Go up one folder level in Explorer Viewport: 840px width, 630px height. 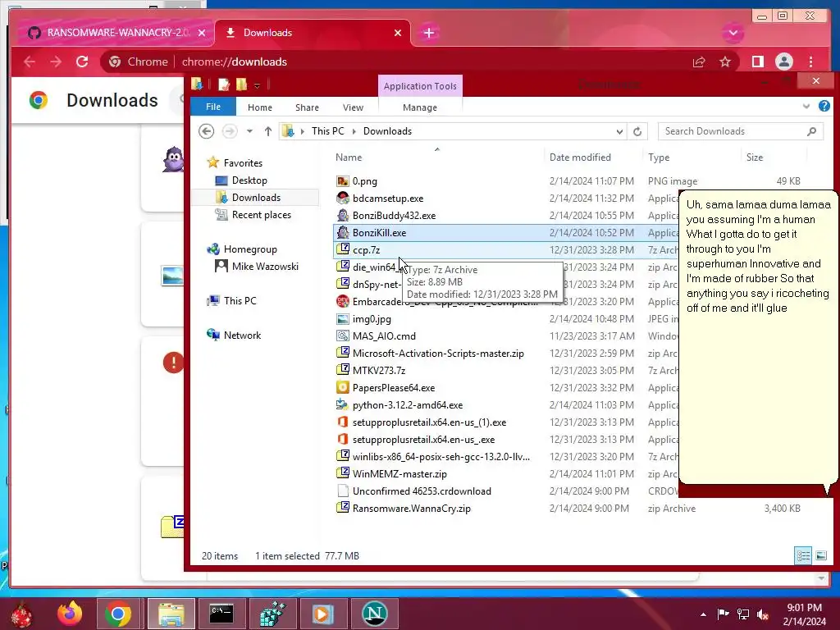(x=268, y=131)
